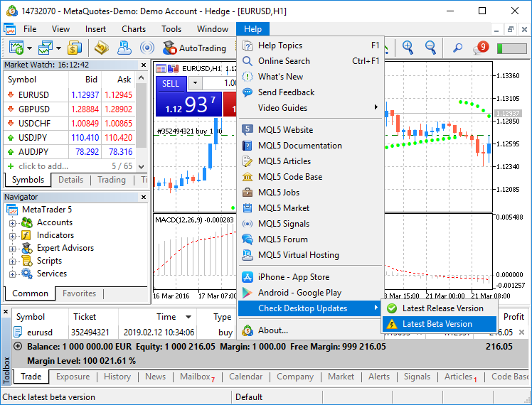Open the Charts menu
Image resolution: width=532 pixels, height=405 pixels.
[x=134, y=29]
